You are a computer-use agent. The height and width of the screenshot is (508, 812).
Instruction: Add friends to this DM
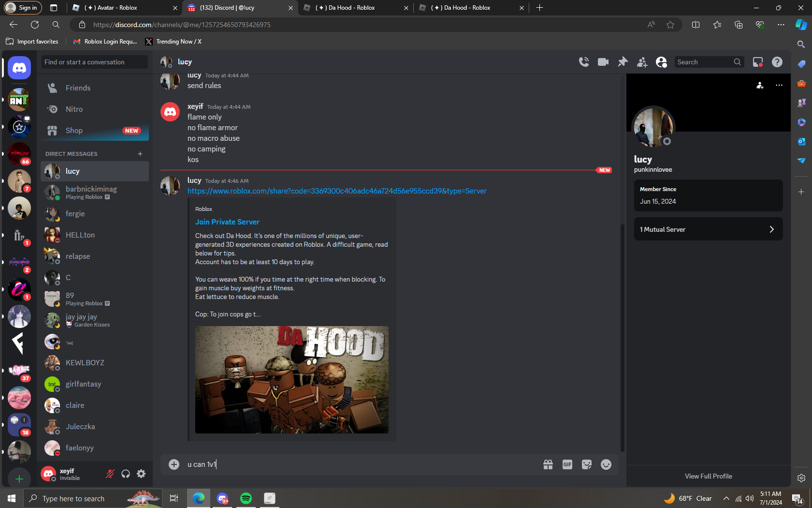[642, 62]
